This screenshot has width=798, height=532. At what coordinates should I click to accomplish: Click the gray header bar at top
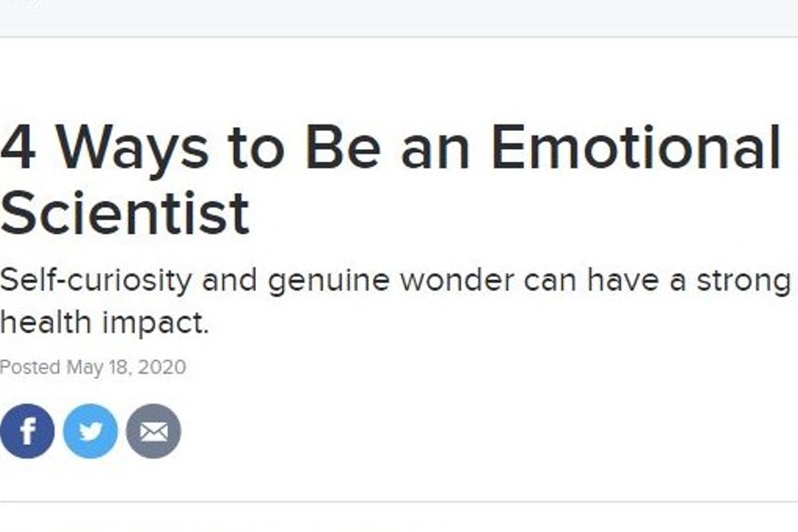coord(399,18)
